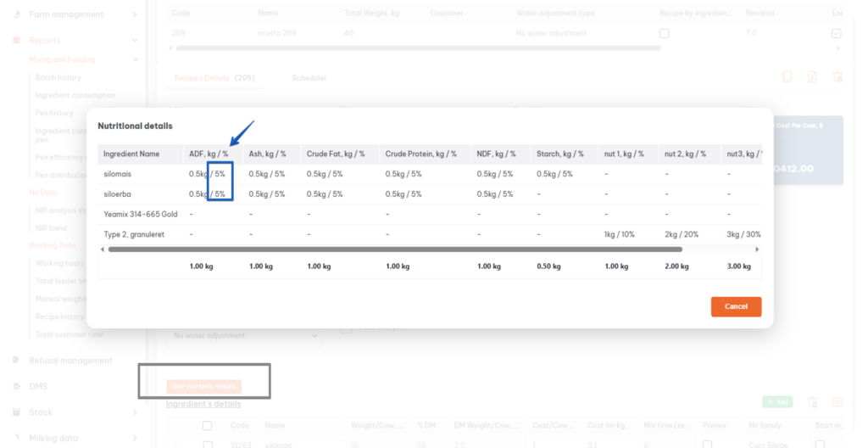Click the Nutritional details horizontal scrollbar
The height and width of the screenshot is (448, 868).
tap(395, 249)
